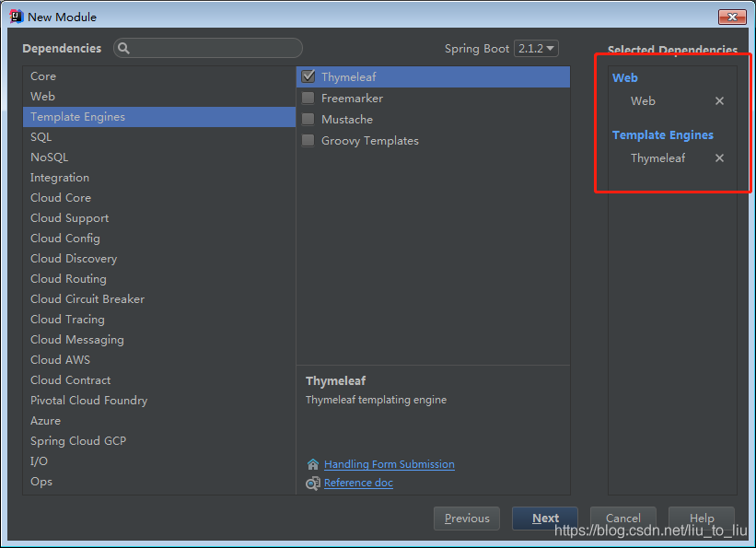The width and height of the screenshot is (756, 548).
Task: Select the Cloud Core category
Action: [159, 198]
